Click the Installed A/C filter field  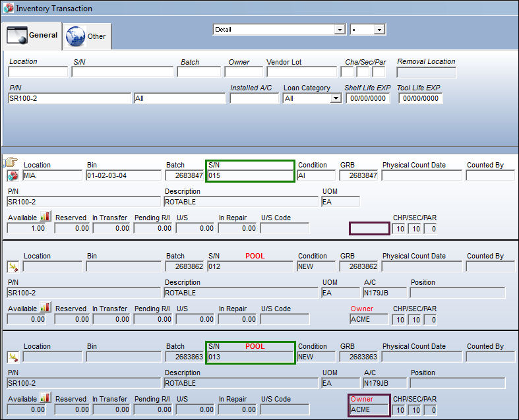pyautogui.click(x=254, y=98)
